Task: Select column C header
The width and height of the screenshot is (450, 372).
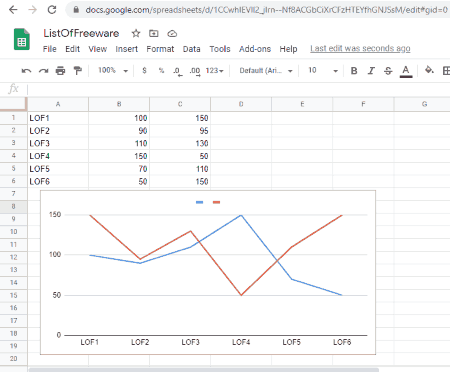Action: (x=180, y=104)
